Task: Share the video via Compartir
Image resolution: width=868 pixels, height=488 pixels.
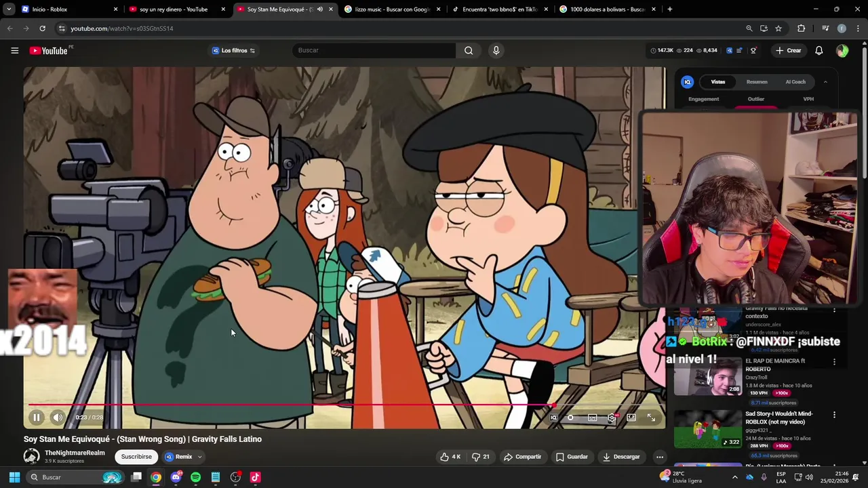Action: 523,457
